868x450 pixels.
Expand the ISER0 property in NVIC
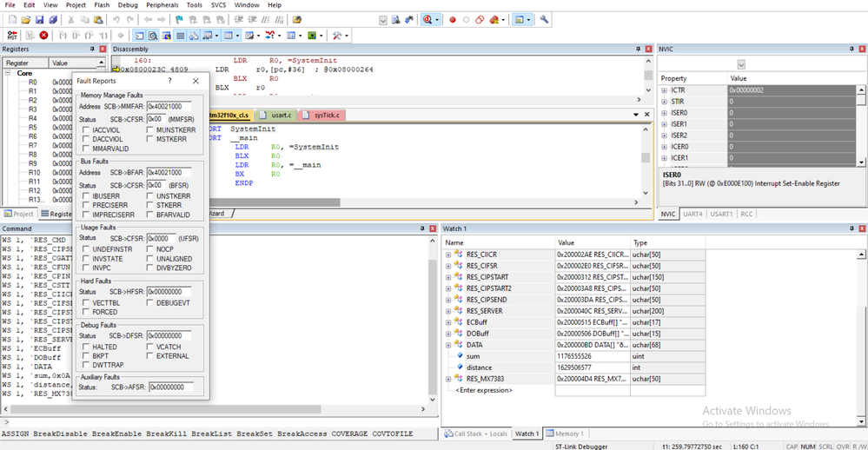click(x=665, y=112)
